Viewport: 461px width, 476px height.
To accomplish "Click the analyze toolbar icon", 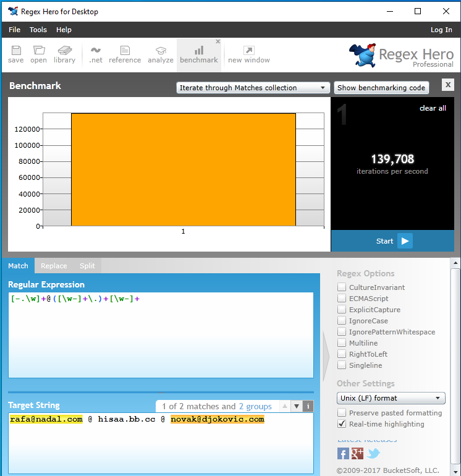I will click(161, 54).
